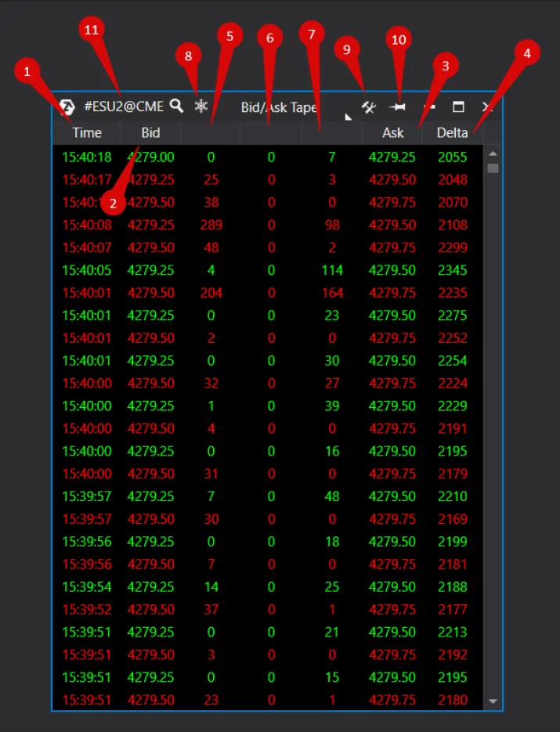Click the #ESU2@CME instrument symbol
Screen dimensions: 560x732
click(124, 107)
